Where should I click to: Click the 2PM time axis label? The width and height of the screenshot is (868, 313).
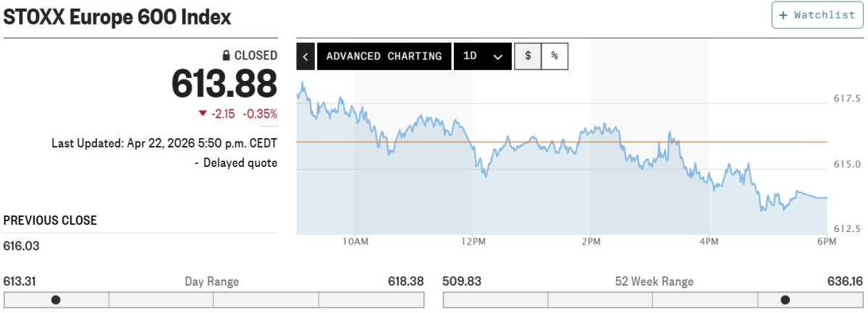591,241
